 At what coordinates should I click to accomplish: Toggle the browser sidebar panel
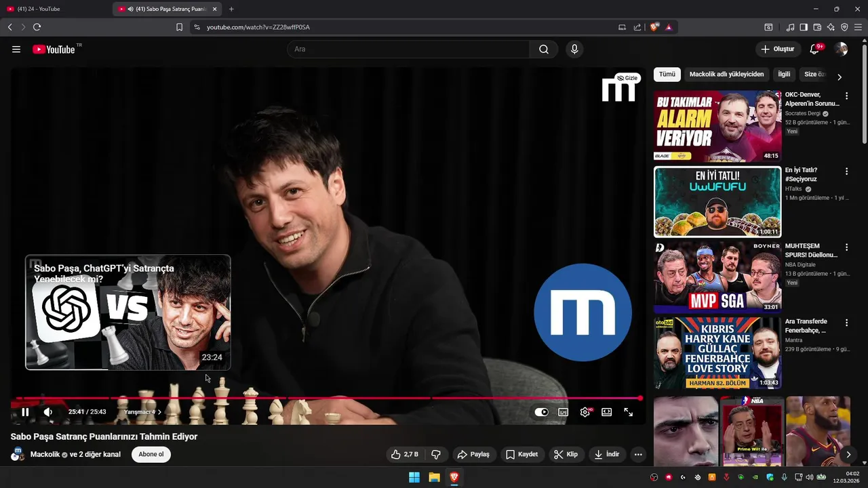pyautogui.click(x=804, y=27)
